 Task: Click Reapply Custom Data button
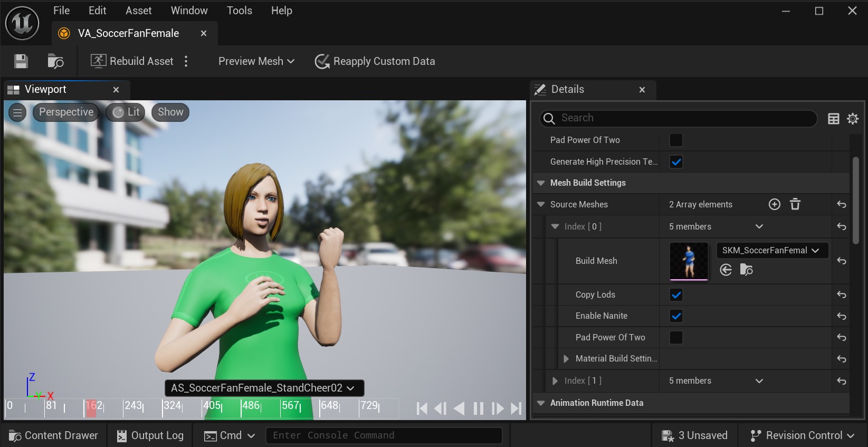(x=375, y=61)
